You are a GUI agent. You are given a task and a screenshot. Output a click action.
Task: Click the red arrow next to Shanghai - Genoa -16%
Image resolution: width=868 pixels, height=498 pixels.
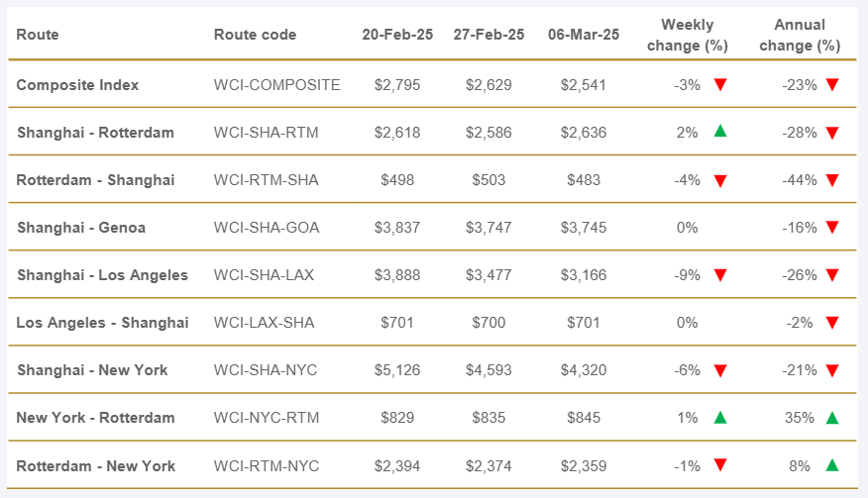(x=832, y=228)
